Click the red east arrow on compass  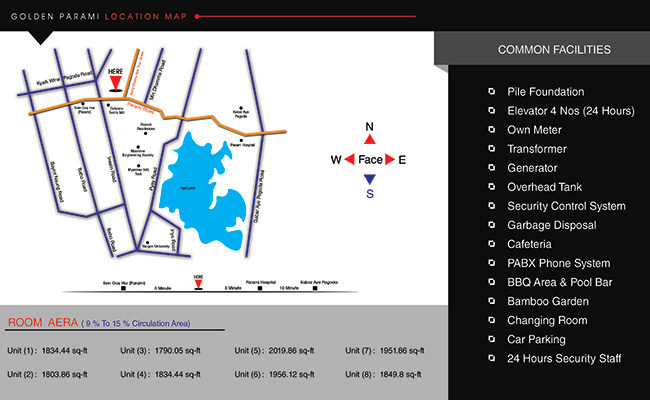point(391,160)
